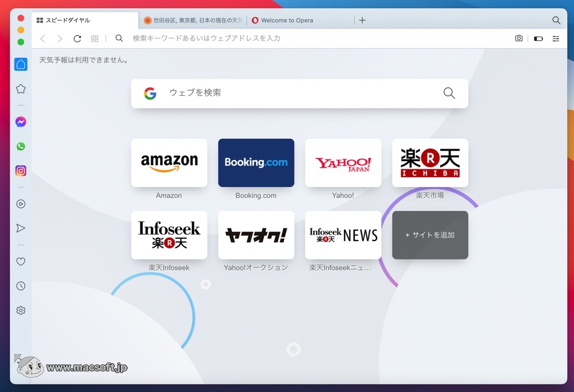Open the heart icon in the sidebar
The height and width of the screenshot is (392, 574).
(x=21, y=261)
